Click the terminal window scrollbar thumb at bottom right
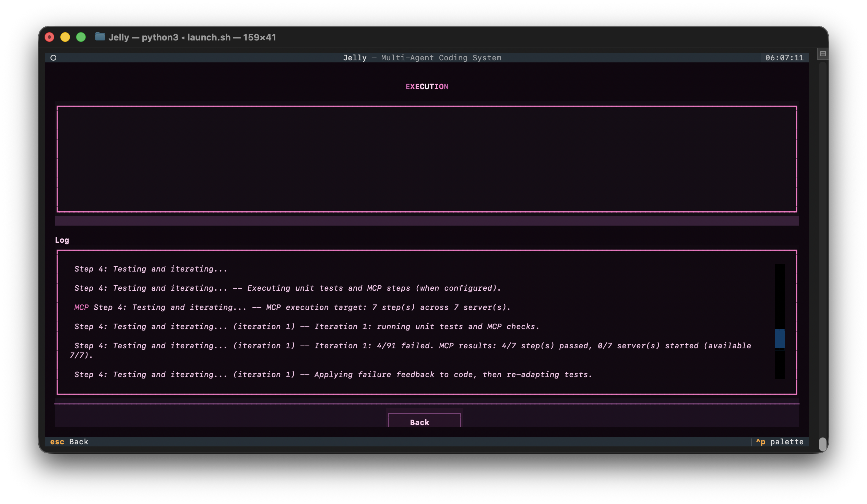Screen dimensions: 867x504 point(822,444)
